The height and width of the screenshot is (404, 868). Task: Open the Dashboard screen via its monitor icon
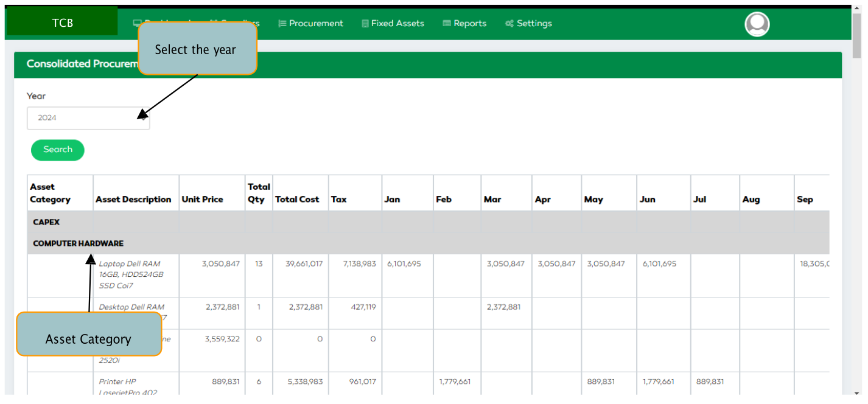click(x=138, y=23)
